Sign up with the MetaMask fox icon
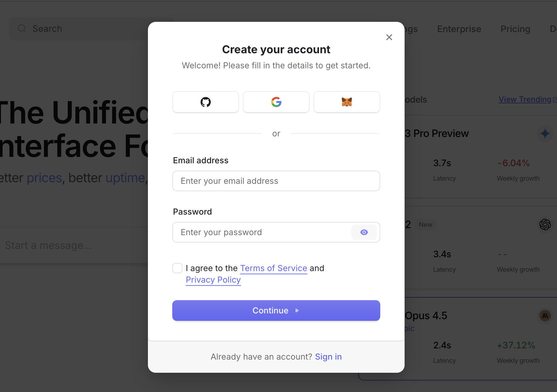Screen dimensions: 557x392 [x=347, y=102]
